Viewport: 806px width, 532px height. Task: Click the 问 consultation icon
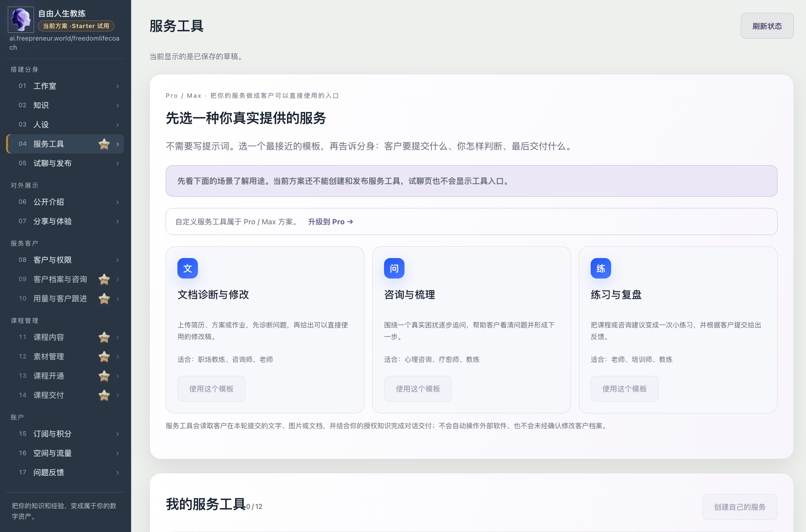[x=394, y=268]
